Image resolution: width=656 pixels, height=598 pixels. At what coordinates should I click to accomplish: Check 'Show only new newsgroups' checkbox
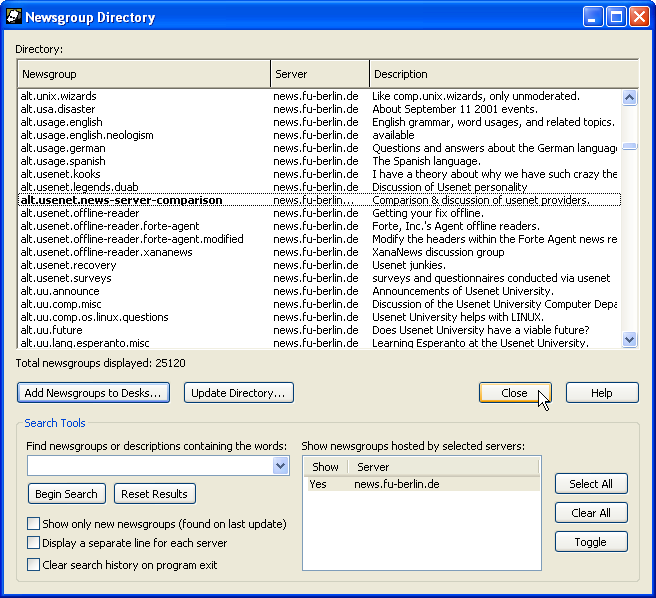(34, 524)
